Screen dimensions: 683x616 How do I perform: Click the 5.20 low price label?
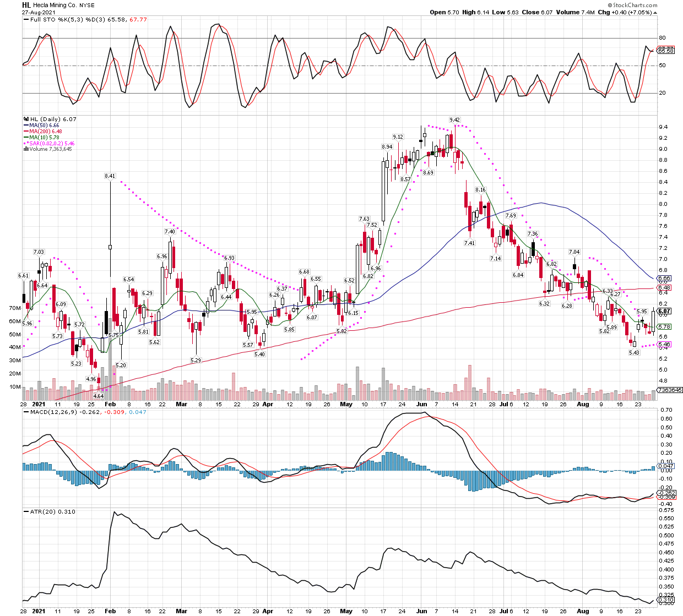click(121, 366)
